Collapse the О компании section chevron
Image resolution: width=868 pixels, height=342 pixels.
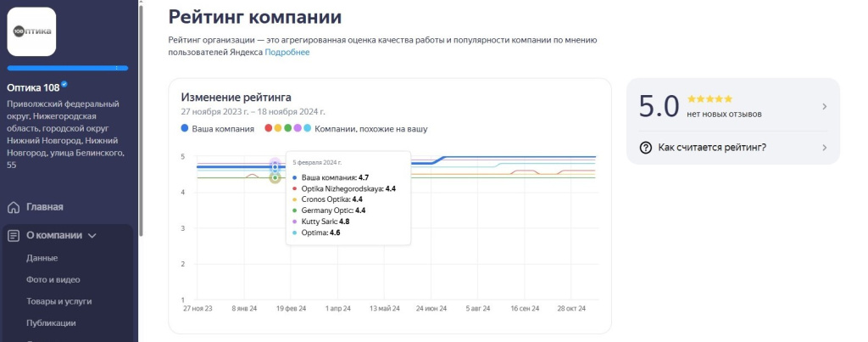[92, 236]
